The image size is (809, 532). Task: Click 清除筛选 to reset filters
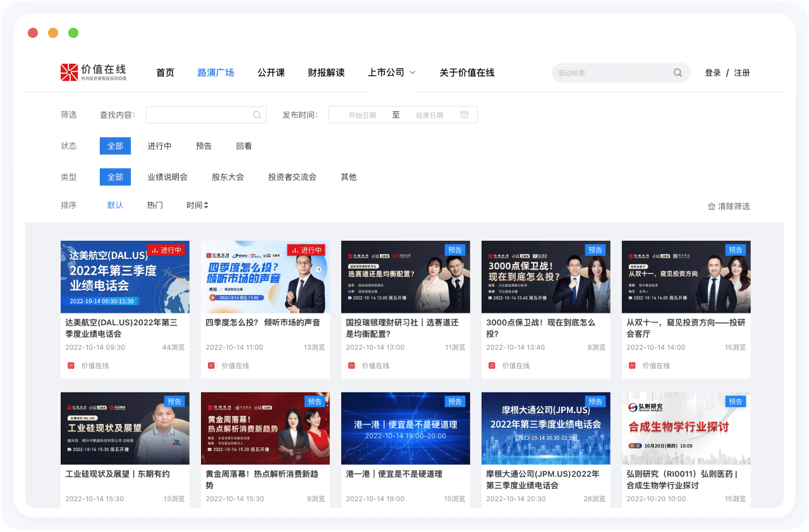[734, 207]
